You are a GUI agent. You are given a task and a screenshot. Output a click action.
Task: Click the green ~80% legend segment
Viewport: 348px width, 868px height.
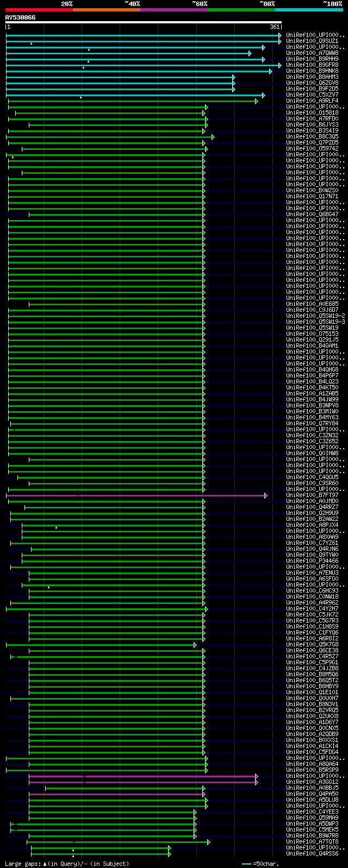(x=241, y=9)
